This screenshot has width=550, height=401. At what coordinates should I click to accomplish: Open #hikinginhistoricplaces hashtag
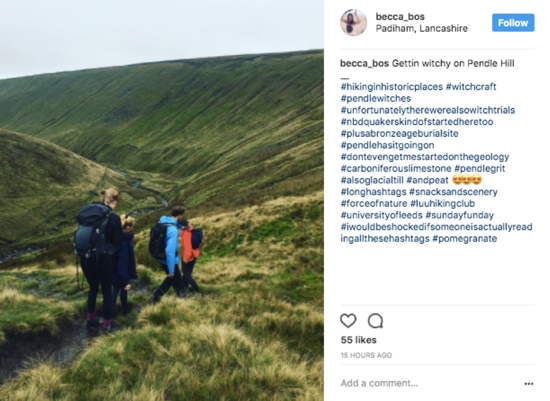[x=392, y=87]
